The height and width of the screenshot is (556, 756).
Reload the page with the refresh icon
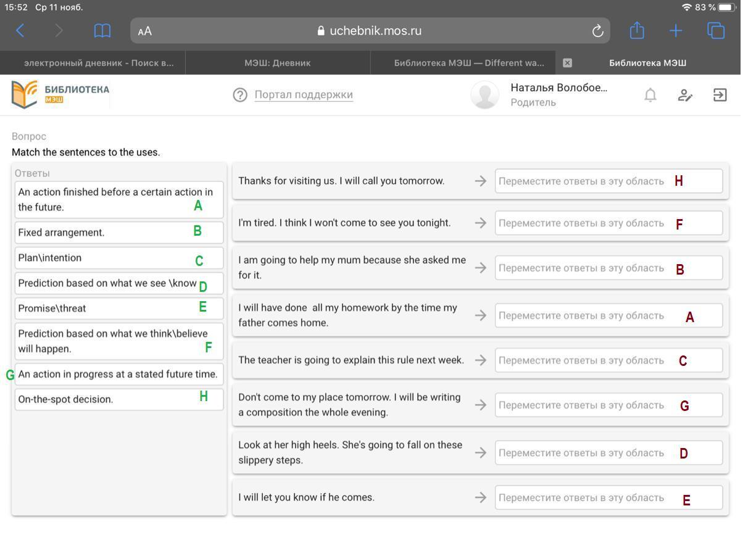(597, 31)
